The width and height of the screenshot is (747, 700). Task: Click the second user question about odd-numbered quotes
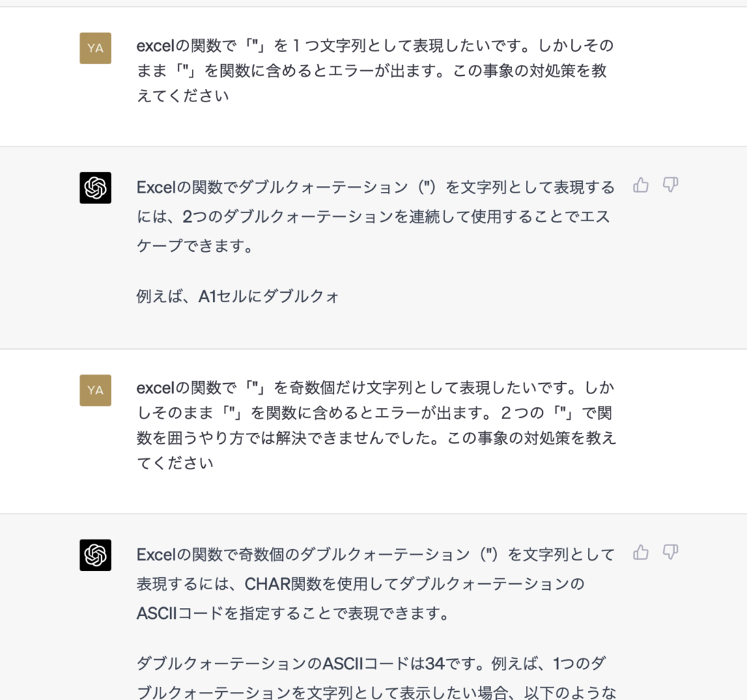coord(375,425)
